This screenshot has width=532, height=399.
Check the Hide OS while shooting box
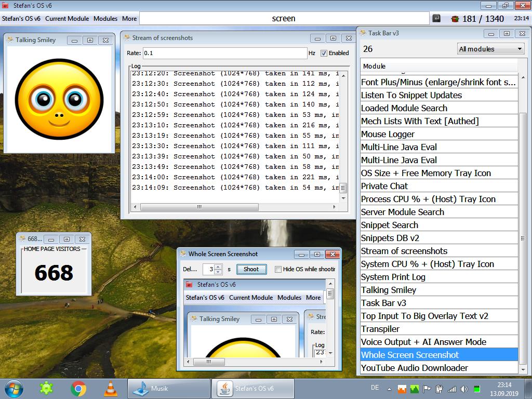(278, 269)
